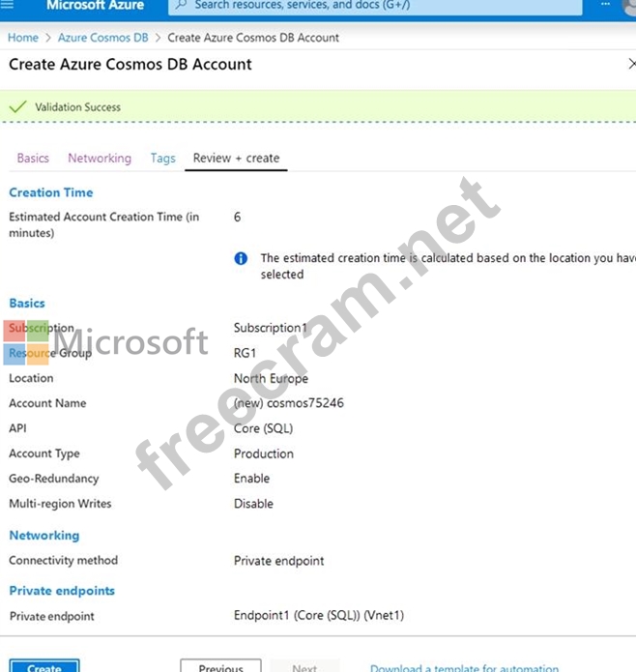Click the Create Azure Cosmos DB Account heading
636x672 pixels.
pyautogui.click(x=130, y=64)
